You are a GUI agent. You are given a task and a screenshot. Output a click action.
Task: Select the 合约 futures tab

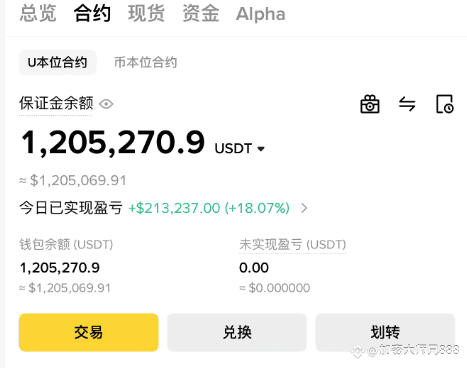click(92, 14)
